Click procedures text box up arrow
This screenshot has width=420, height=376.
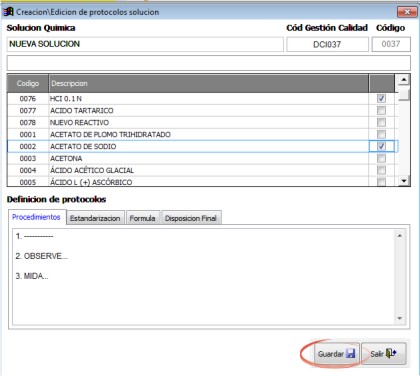[399, 236]
